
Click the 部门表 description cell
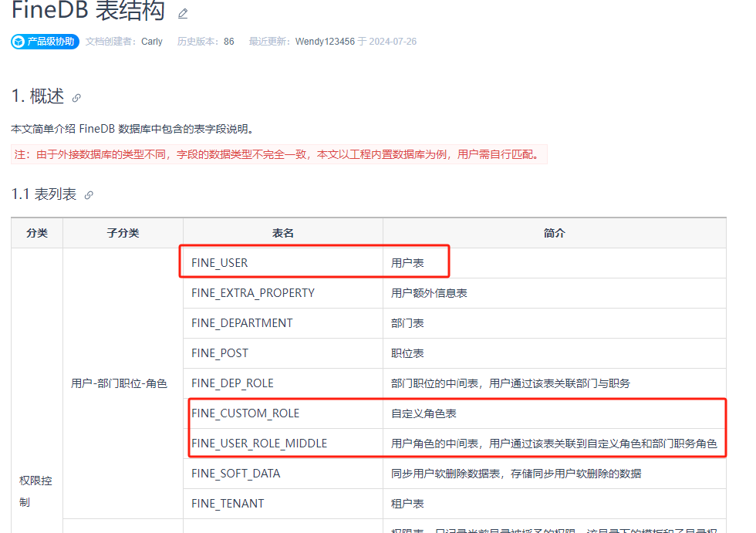555,323
